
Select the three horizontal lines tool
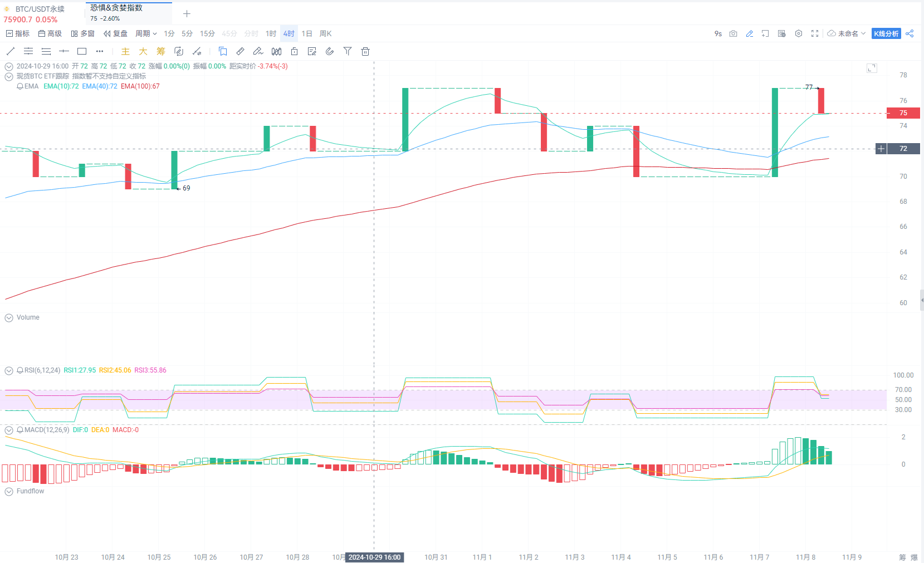(46, 51)
